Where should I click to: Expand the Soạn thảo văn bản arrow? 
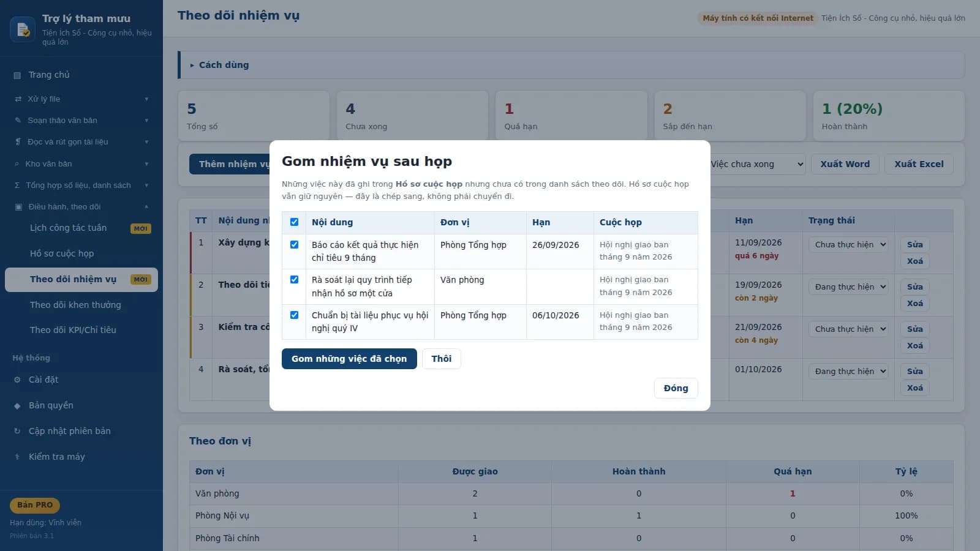[x=146, y=121]
